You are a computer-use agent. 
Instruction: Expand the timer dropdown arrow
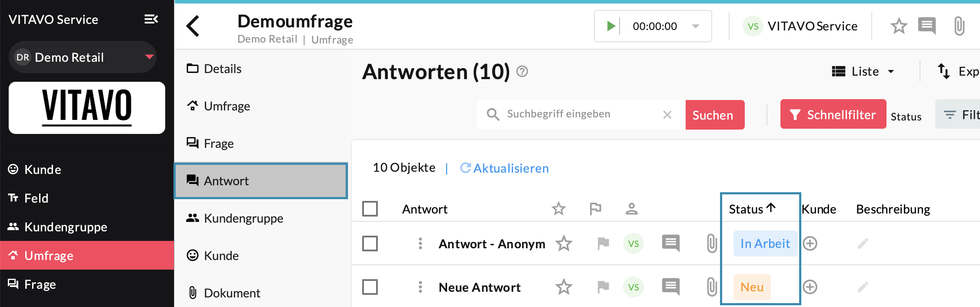pyautogui.click(x=696, y=26)
